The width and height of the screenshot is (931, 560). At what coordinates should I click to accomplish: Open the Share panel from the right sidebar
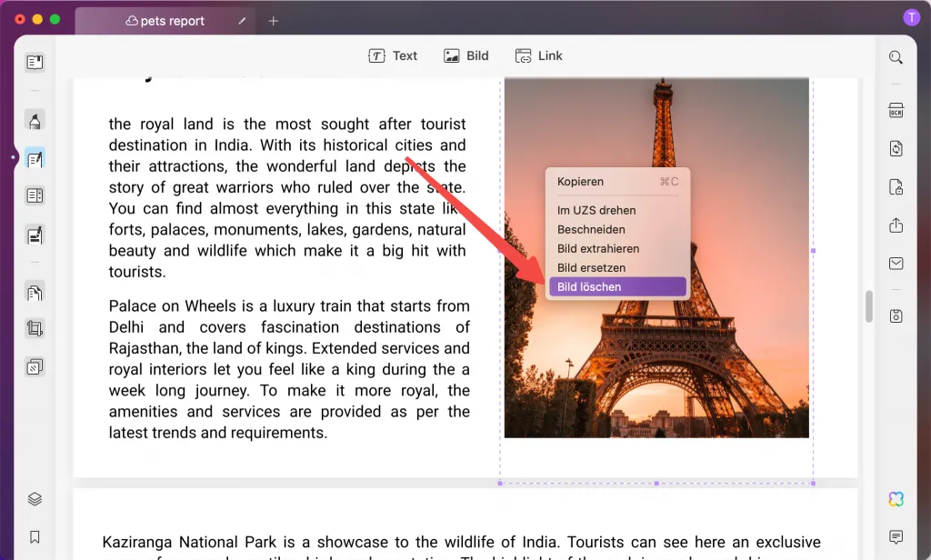pyautogui.click(x=896, y=225)
